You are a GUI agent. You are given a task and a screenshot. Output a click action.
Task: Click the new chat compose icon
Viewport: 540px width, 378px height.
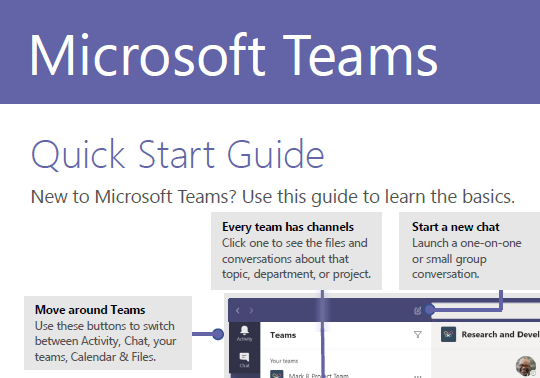coord(417,311)
